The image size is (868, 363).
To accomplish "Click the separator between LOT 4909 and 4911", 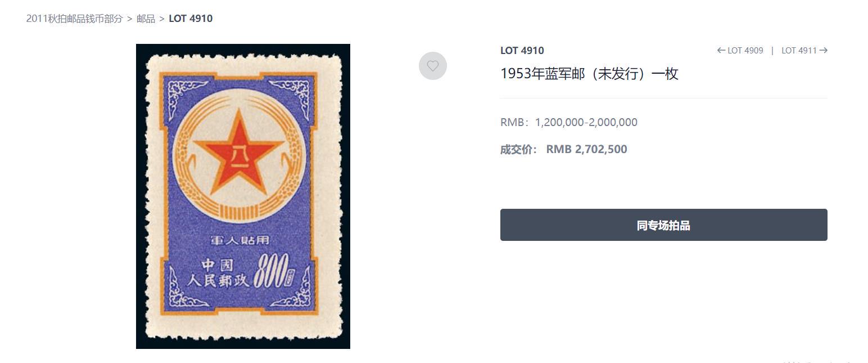I will point(772,50).
